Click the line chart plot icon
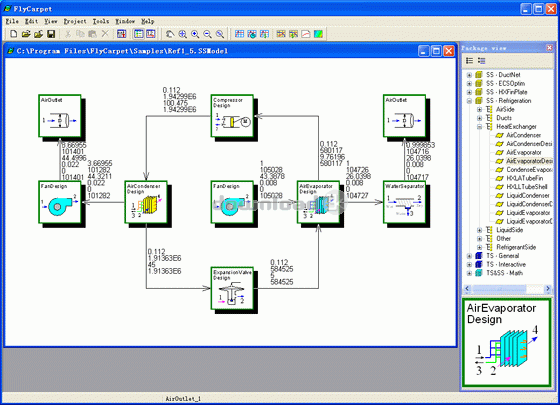 coord(306,34)
